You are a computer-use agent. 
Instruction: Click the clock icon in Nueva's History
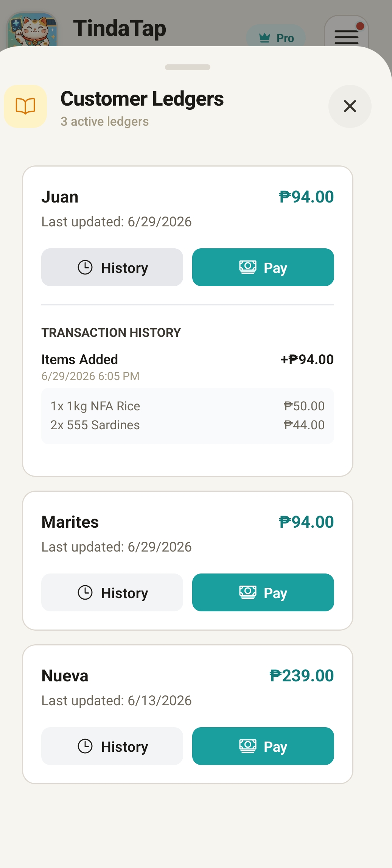pos(85,746)
